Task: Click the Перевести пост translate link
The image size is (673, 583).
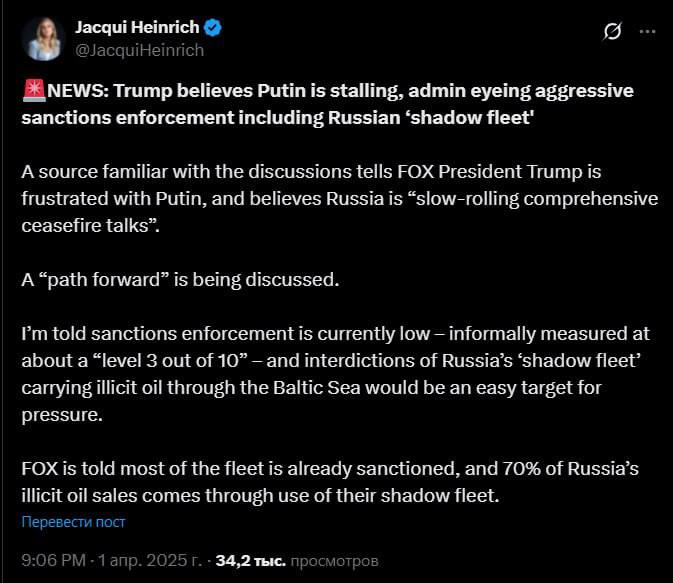Action: (73, 522)
